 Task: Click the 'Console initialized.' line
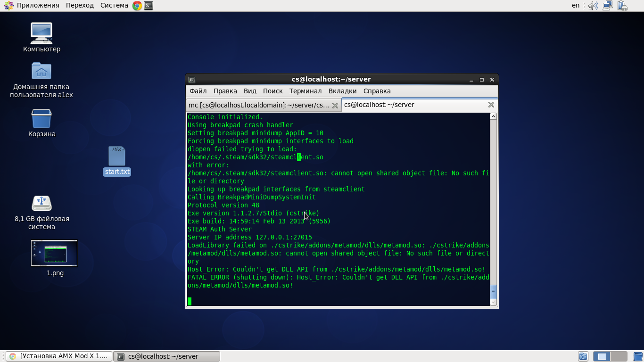coord(225,117)
